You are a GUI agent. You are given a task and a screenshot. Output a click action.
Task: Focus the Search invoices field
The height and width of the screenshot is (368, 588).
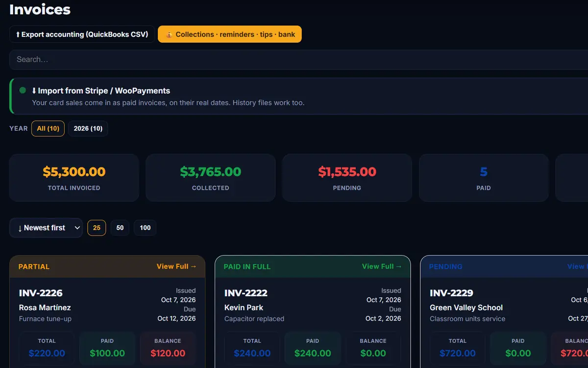298,59
